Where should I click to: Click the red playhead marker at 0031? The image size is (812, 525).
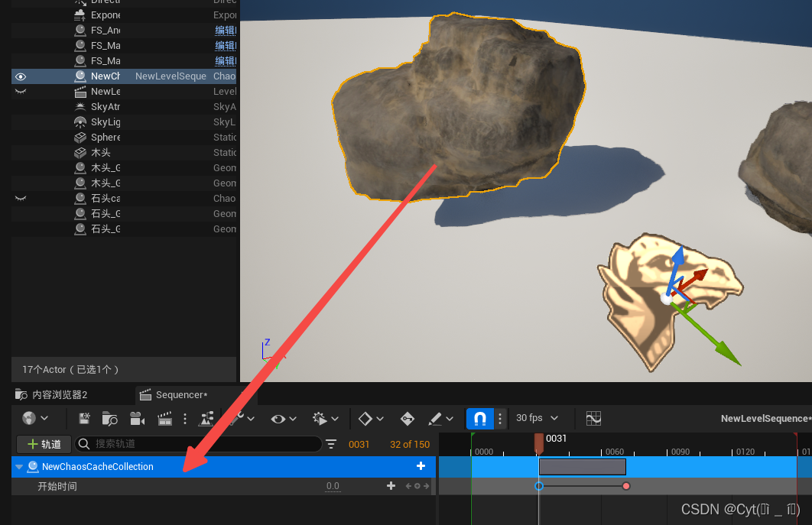tap(538, 444)
